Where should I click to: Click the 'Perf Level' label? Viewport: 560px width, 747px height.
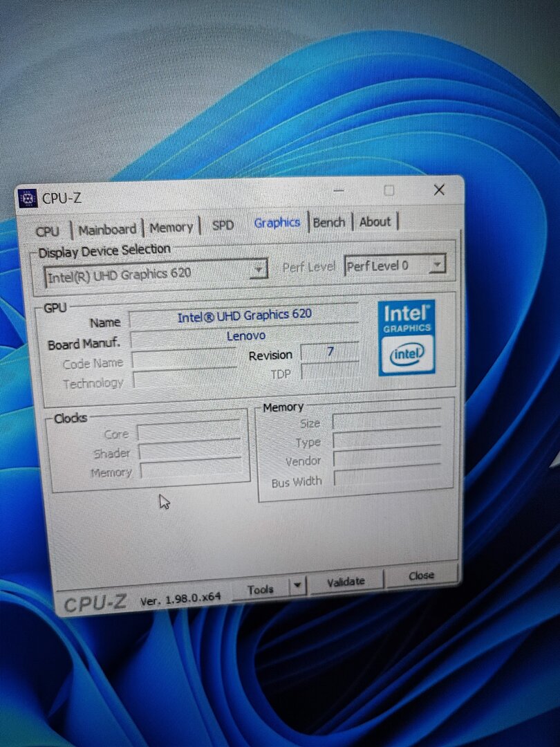click(308, 267)
